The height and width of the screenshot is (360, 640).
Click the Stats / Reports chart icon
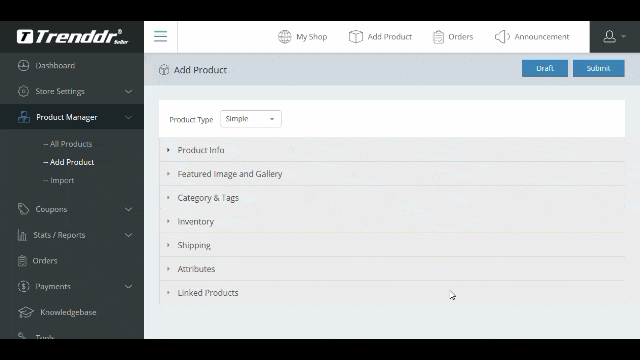coord(22,235)
